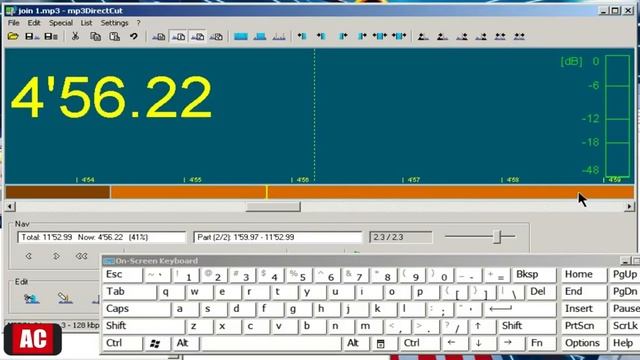This screenshot has width=640, height=360.
Task: Open the Settings menu
Action: (x=114, y=23)
